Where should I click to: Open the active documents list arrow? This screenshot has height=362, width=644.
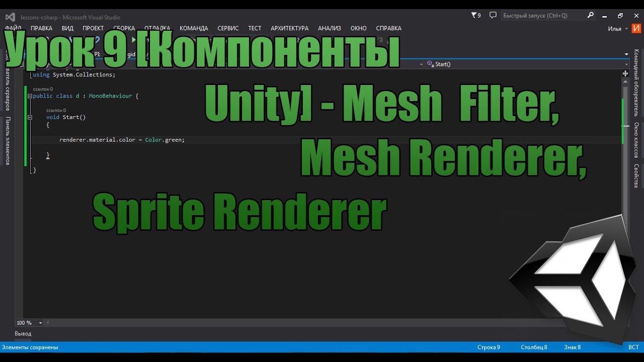[626, 54]
